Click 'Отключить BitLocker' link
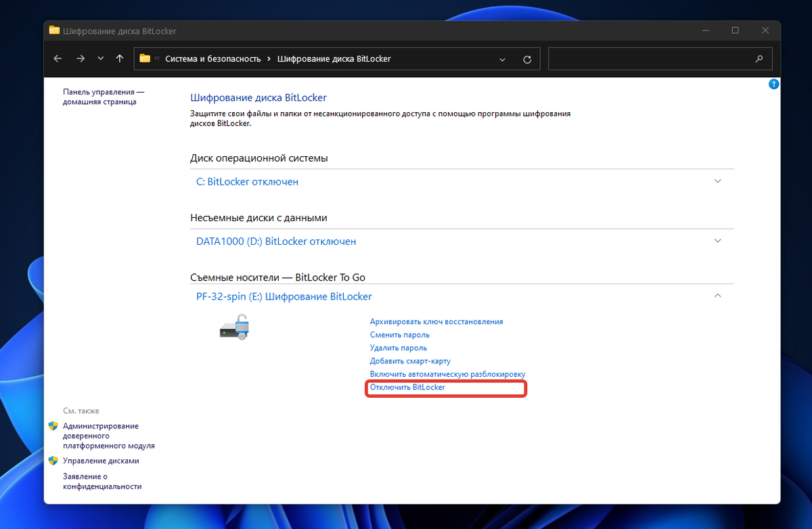 tap(407, 388)
